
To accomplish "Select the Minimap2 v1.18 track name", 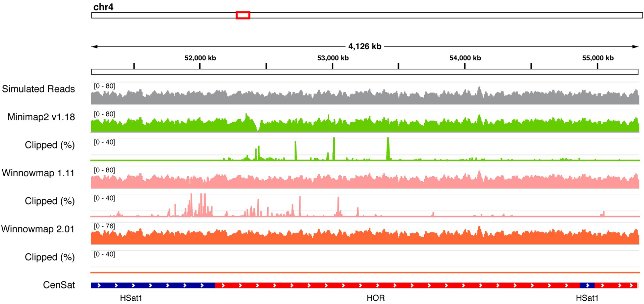I will click(41, 117).
